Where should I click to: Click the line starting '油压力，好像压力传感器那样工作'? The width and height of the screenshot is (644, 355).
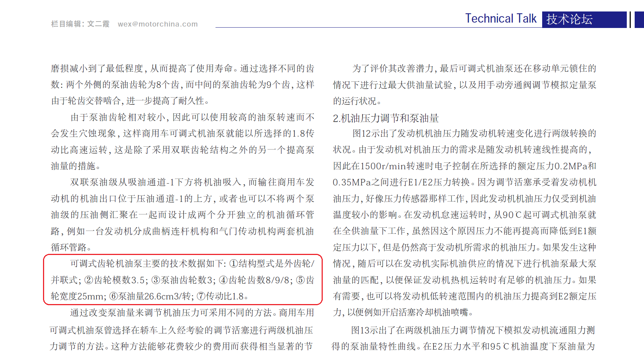(465, 198)
